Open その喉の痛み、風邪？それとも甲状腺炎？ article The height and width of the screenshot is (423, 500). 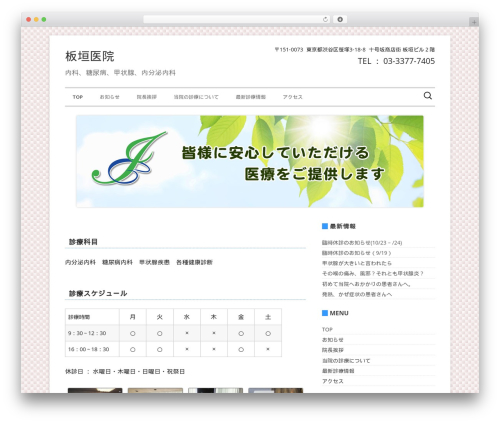point(373,274)
